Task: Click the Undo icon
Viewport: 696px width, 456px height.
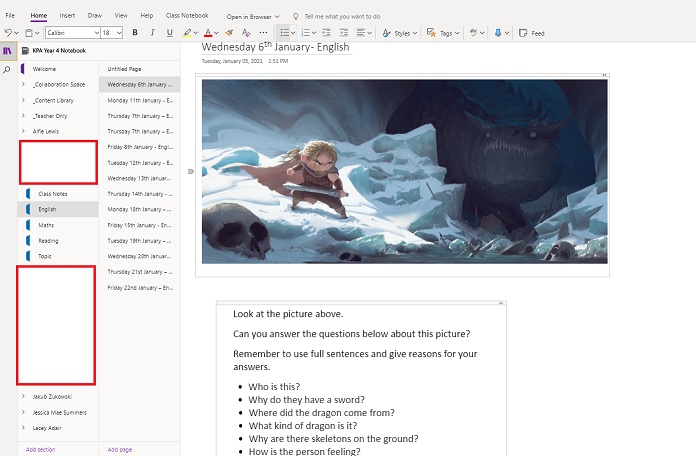Action: (8, 33)
